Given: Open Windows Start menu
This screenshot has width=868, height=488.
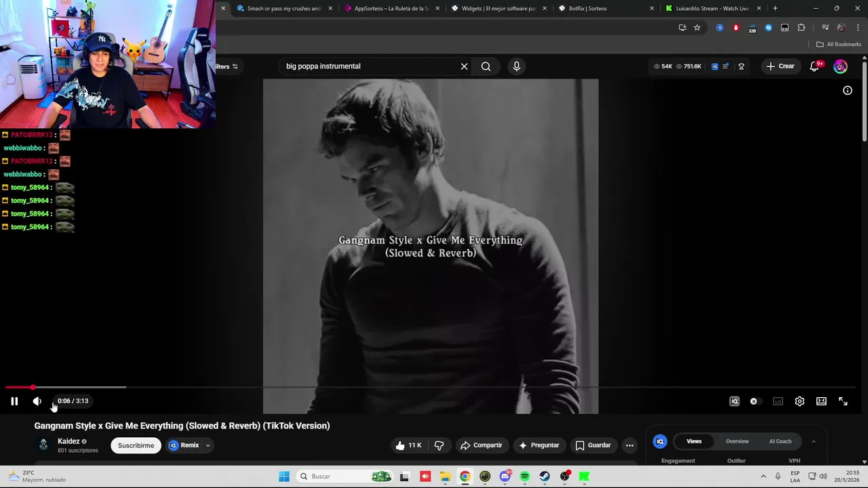Looking at the screenshot, I should (284, 476).
